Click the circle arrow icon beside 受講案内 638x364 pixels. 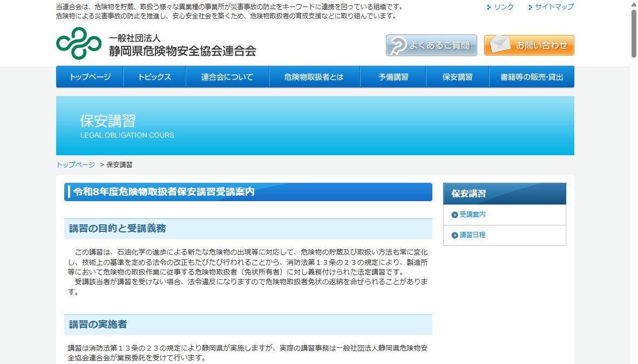pos(454,215)
